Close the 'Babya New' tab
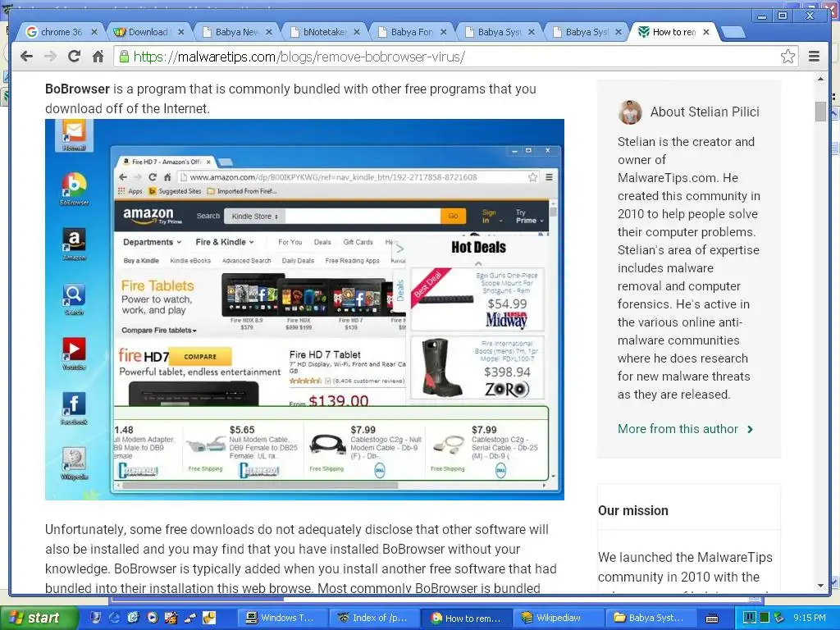The image size is (840, 630). (x=269, y=32)
